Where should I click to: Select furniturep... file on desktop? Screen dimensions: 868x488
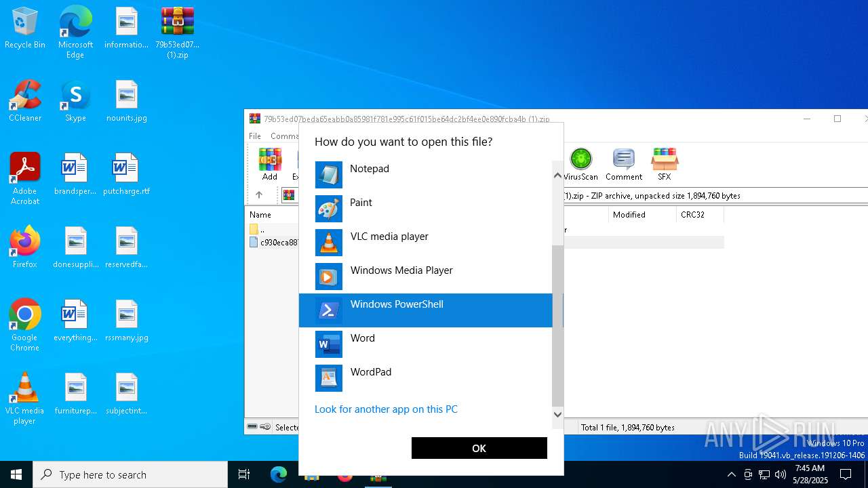75,394
